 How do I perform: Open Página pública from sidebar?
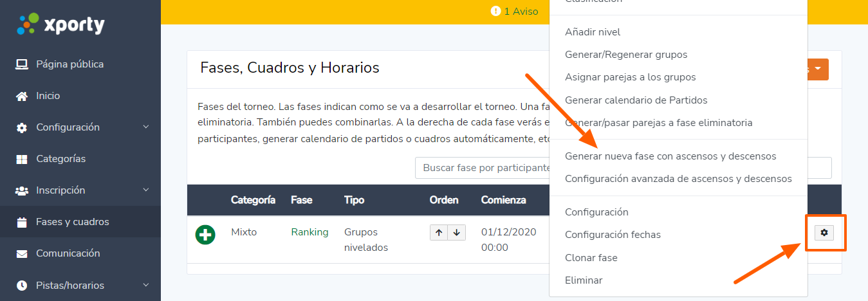point(69,64)
